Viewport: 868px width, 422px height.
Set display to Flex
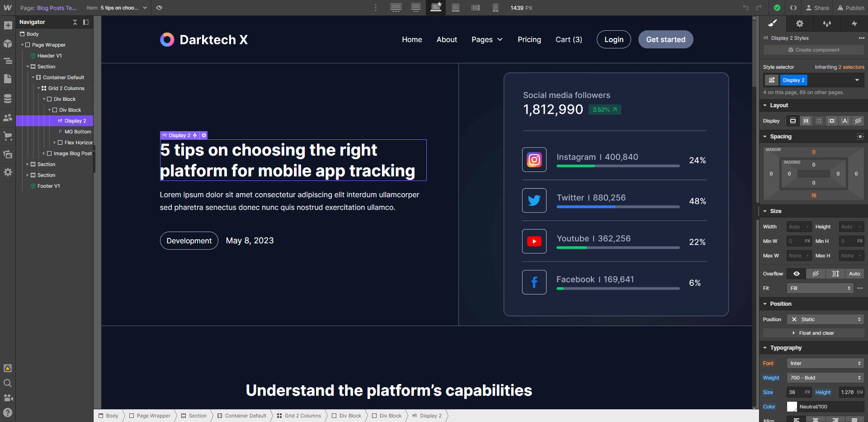(x=806, y=121)
